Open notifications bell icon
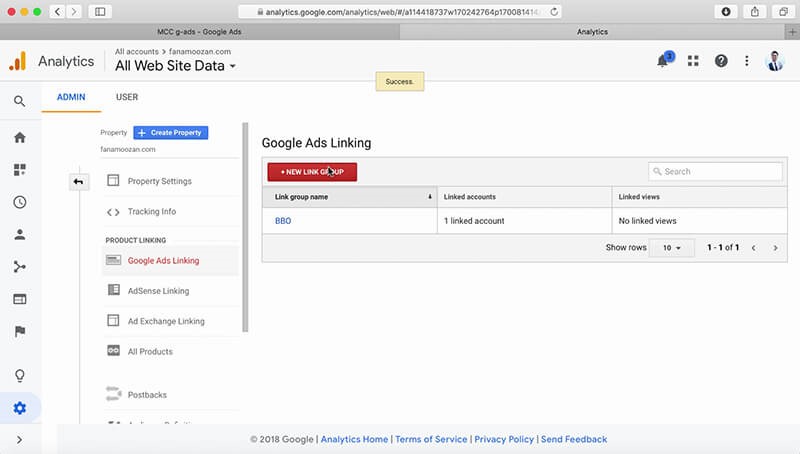 pyautogui.click(x=663, y=61)
